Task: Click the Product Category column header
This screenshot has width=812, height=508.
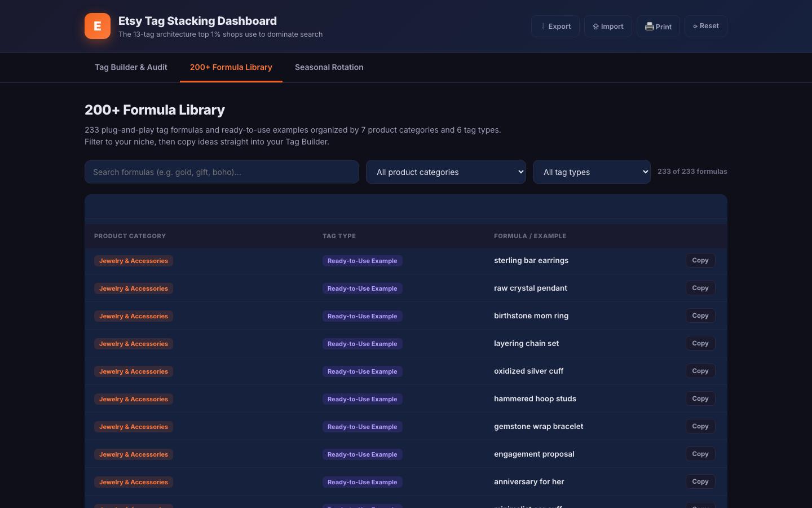Action: (x=130, y=236)
